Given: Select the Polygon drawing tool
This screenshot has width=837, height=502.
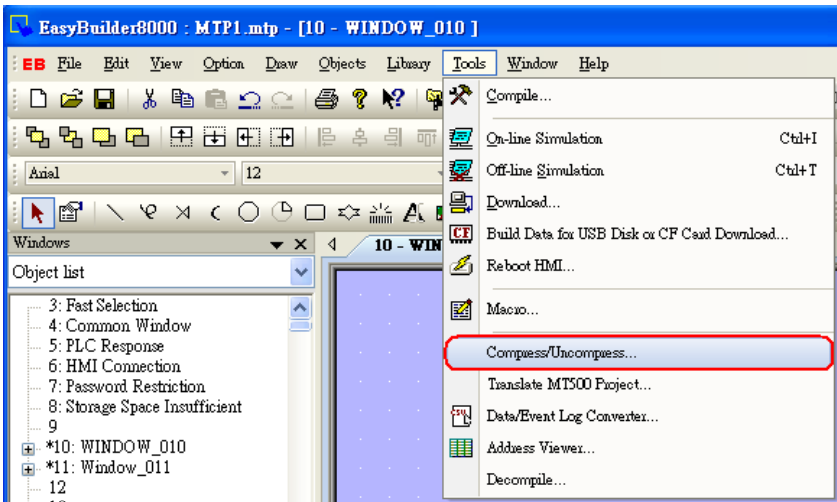Looking at the screenshot, I should point(349,213).
